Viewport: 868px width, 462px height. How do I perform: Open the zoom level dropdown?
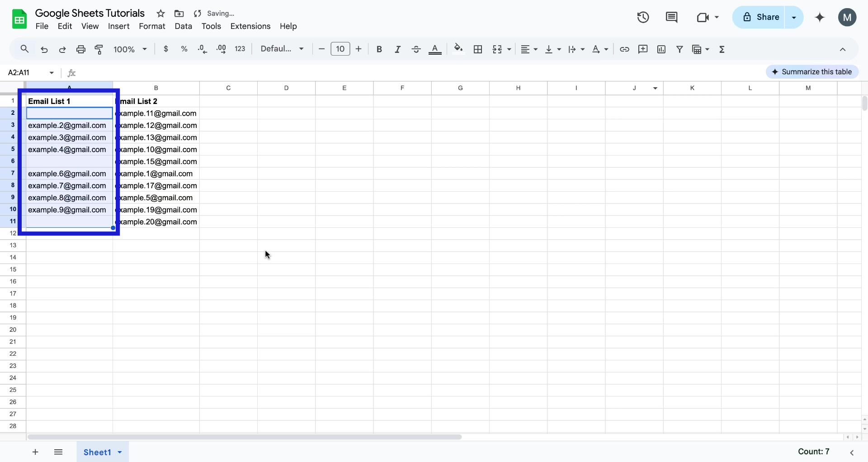tap(130, 49)
